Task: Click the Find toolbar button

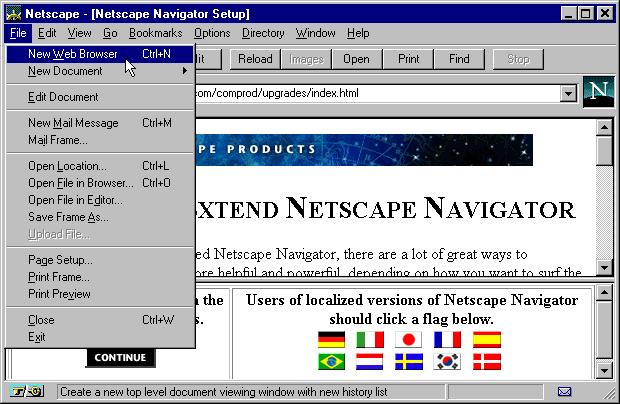Action: tap(459, 59)
